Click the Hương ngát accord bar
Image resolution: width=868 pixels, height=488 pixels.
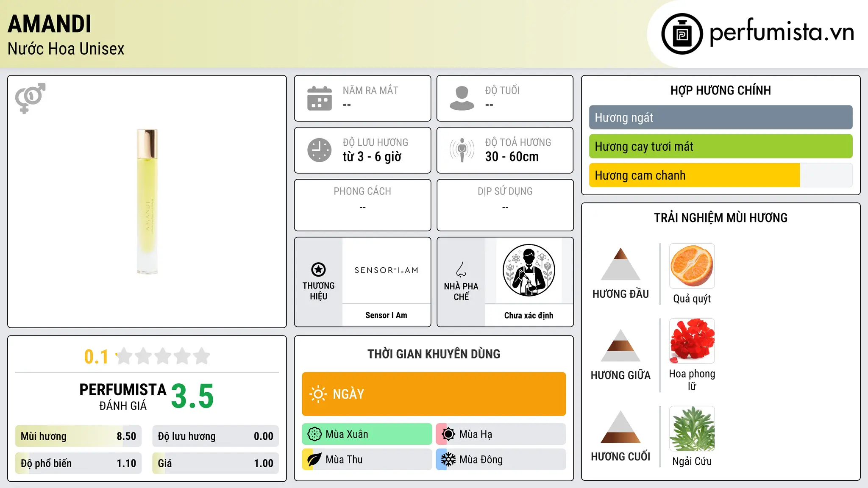point(721,117)
